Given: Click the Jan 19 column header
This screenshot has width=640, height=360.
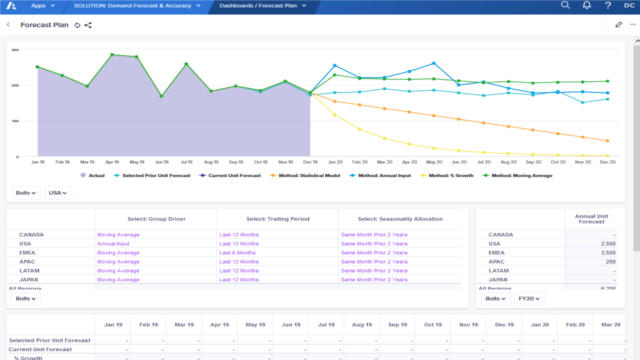Looking at the screenshot, I should point(113,324).
